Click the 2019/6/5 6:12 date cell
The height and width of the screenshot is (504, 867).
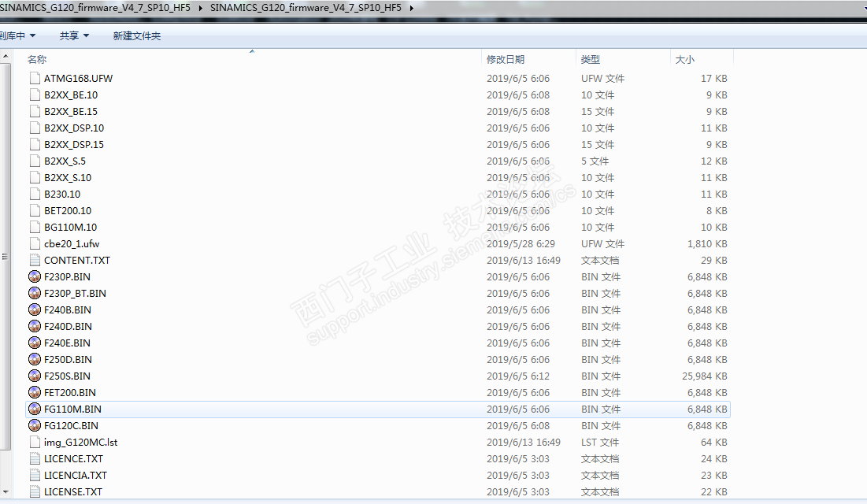pyautogui.click(x=518, y=376)
